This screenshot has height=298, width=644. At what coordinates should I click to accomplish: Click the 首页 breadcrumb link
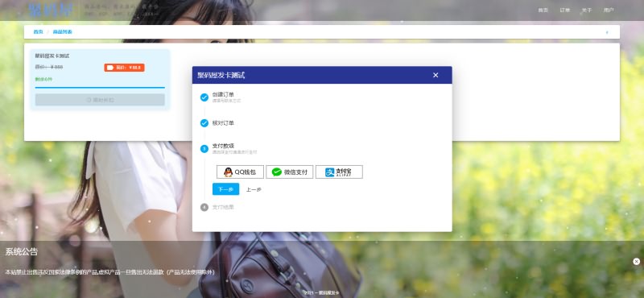click(x=38, y=31)
